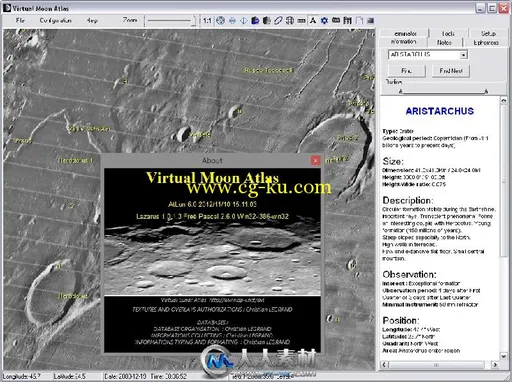Image resolution: width=512 pixels, height=382 pixels.
Task: Click the Latitude value in the status bar
Action: [x=69, y=376]
